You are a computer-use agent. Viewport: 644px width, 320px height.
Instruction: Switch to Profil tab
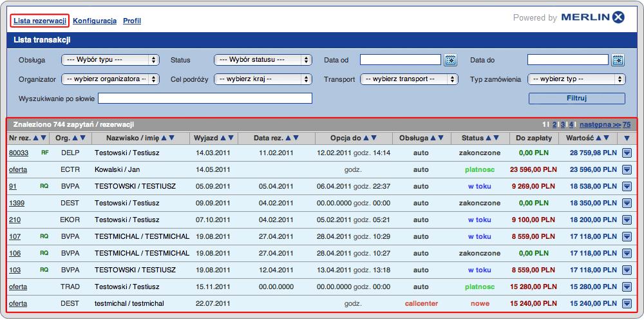[132, 21]
